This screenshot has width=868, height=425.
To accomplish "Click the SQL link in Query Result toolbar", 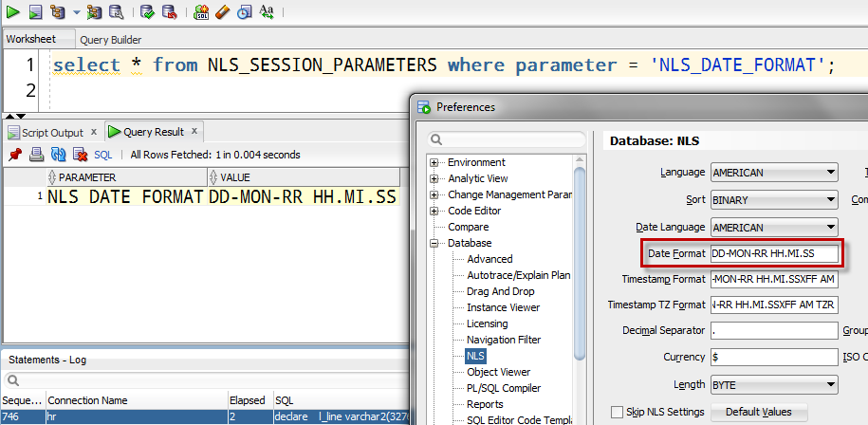I will 103,155.
